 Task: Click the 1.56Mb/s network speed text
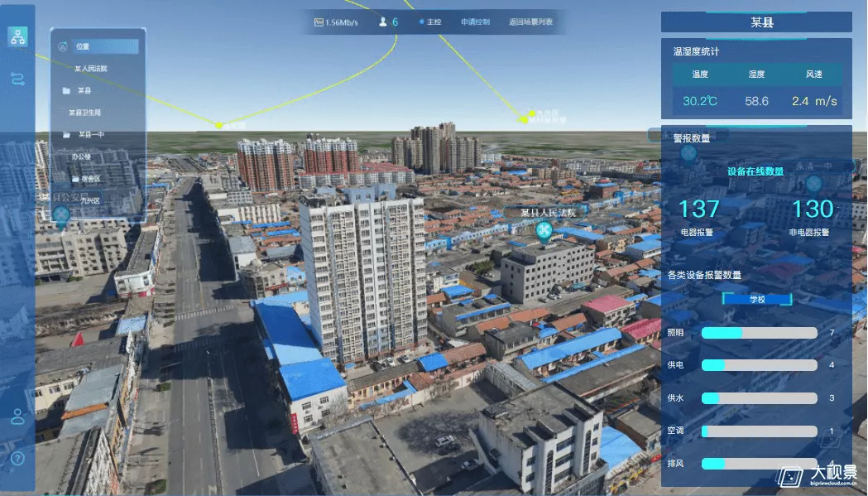tap(342, 22)
